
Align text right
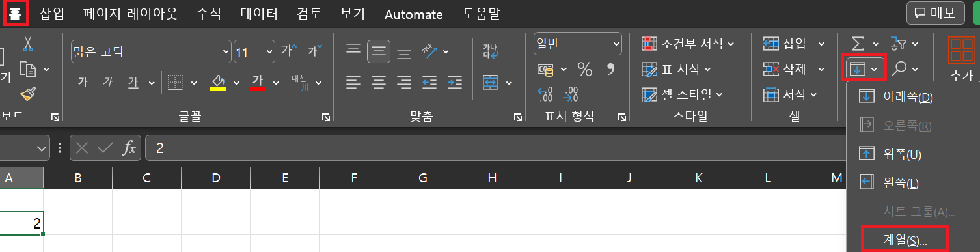click(404, 82)
